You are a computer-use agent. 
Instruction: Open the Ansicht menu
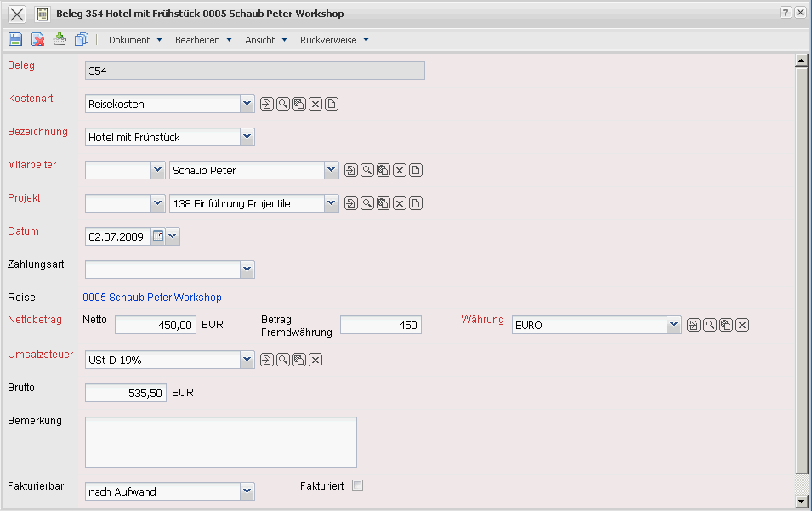(x=265, y=40)
